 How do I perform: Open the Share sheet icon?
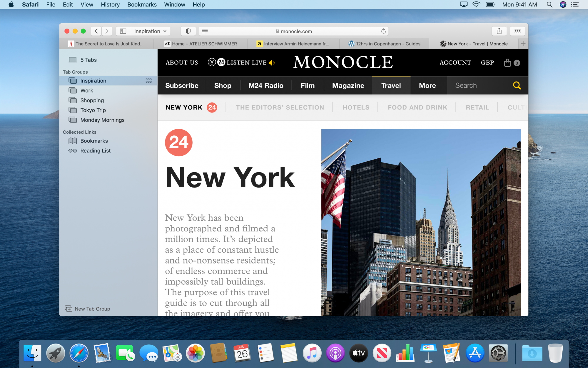[x=499, y=31]
